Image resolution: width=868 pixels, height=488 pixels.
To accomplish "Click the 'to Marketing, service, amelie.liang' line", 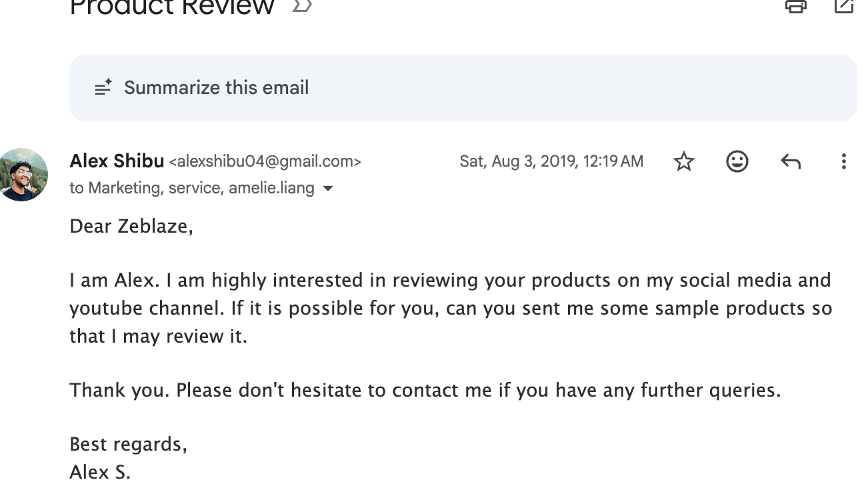I will pyautogui.click(x=191, y=189).
